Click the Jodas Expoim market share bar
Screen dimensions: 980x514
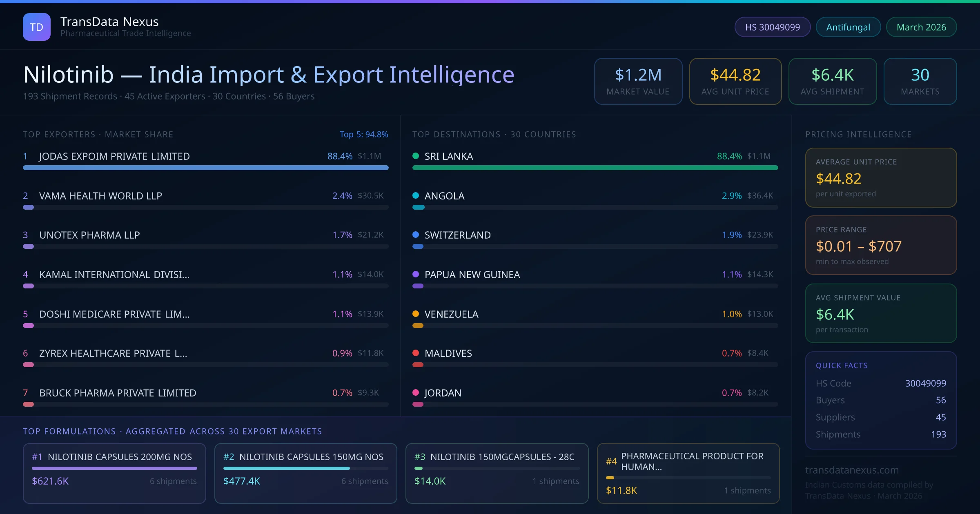205,168
